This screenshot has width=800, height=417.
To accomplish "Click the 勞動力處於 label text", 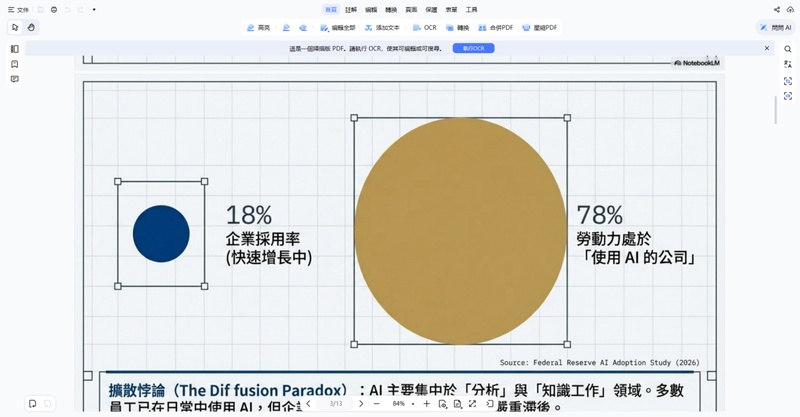I will pyautogui.click(x=614, y=239).
